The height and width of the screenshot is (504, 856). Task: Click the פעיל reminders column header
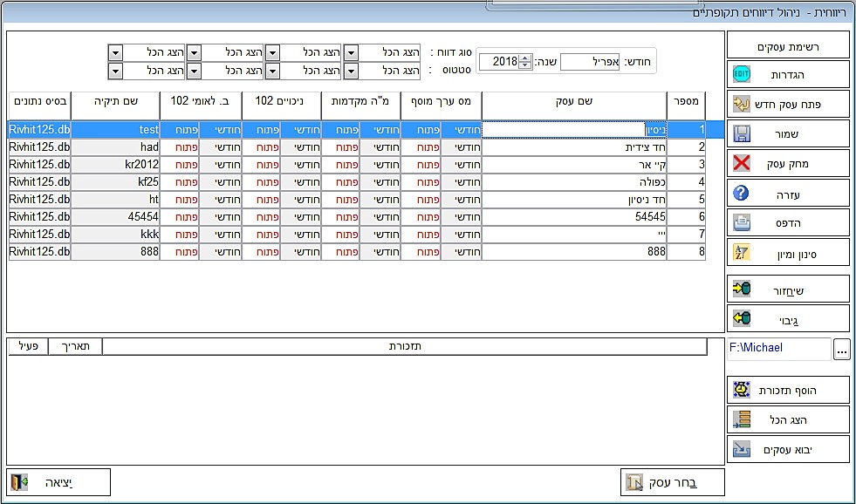[29, 346]
